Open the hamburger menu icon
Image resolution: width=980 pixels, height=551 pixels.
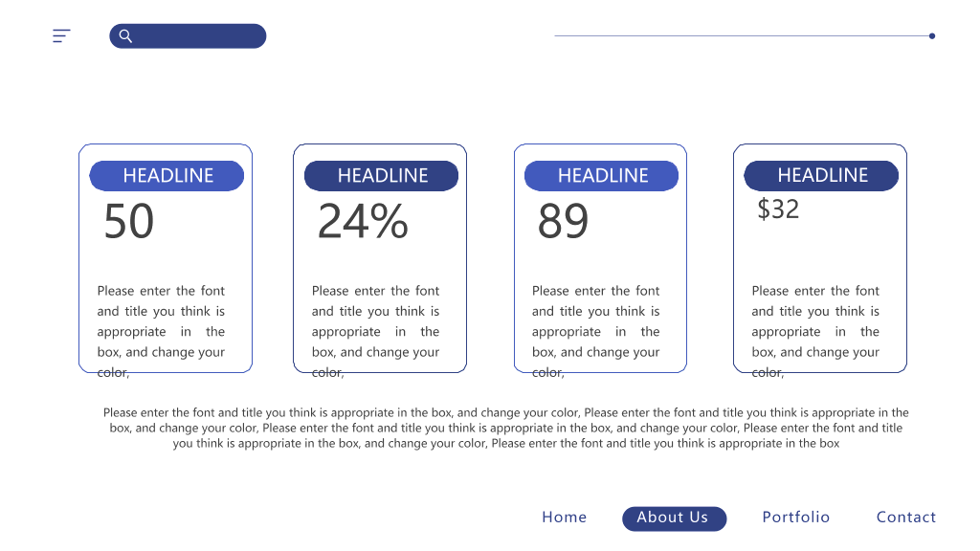pos(61,35)
